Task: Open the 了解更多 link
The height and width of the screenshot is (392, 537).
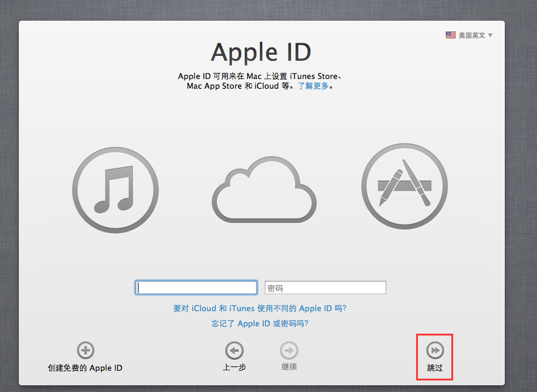Action: click(313, 86)
